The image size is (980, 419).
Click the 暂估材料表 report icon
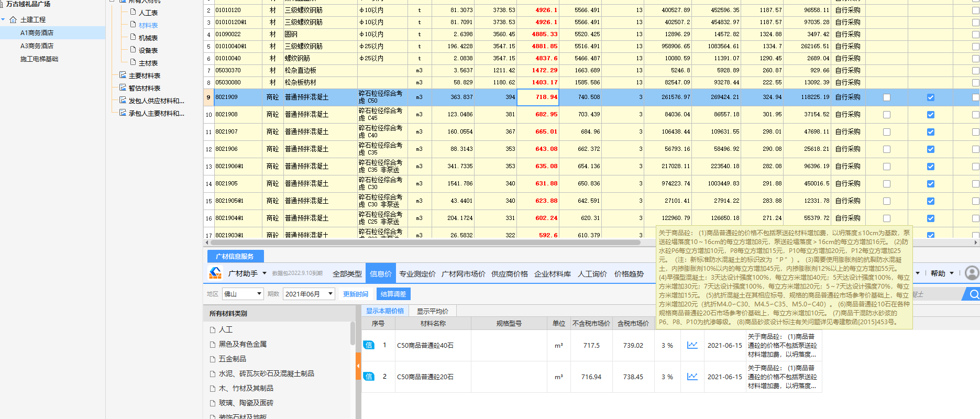tap(123, 87)
